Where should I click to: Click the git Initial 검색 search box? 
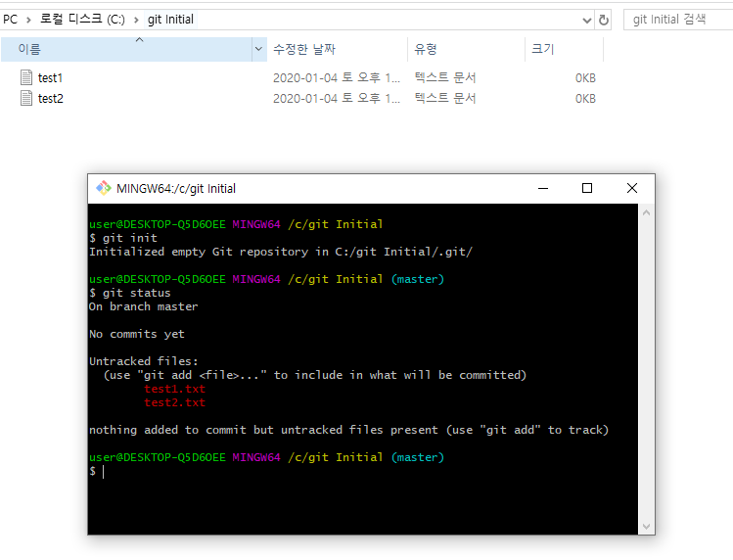click(x=679, y=20)
